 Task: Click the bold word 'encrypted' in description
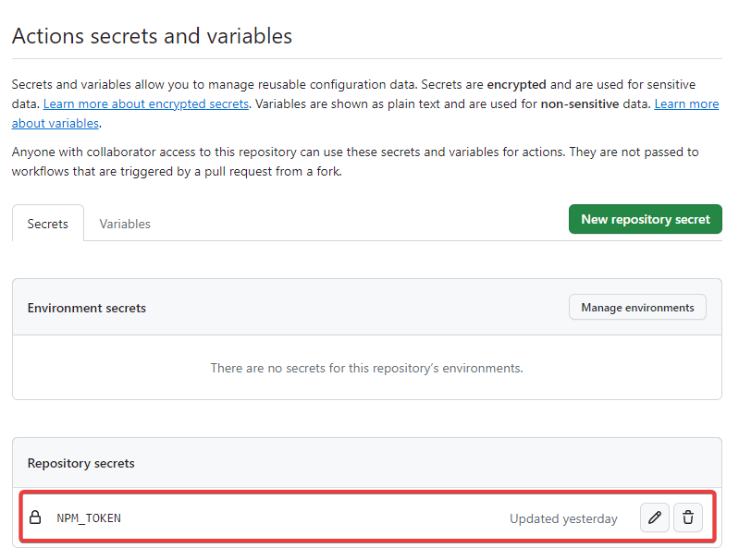[516, 85]
